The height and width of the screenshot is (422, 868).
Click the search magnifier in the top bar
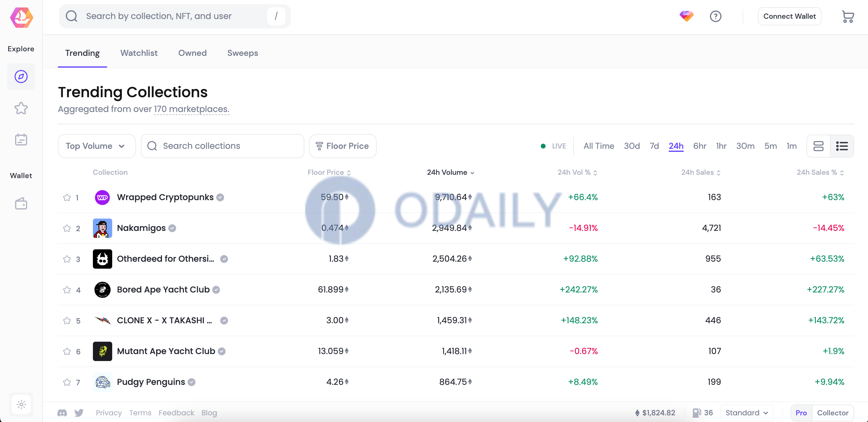click(x=71, y=16)
